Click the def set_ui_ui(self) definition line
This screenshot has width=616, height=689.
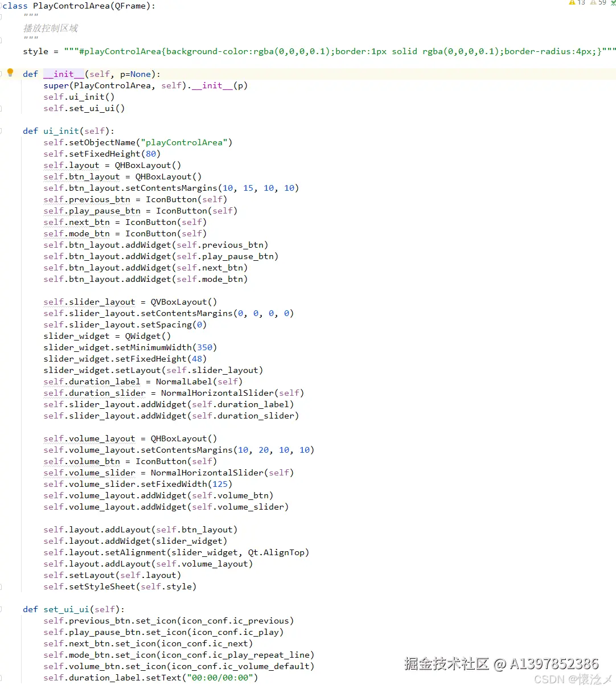point(74,609)
